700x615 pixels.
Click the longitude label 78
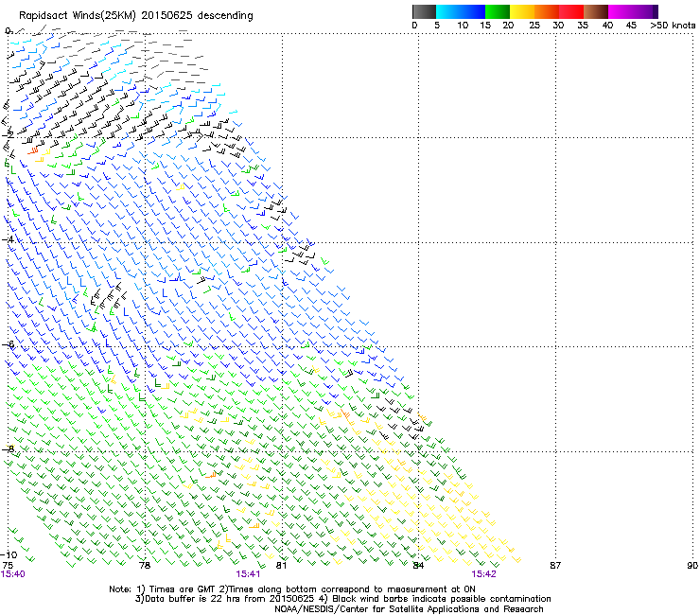[145, 566]
